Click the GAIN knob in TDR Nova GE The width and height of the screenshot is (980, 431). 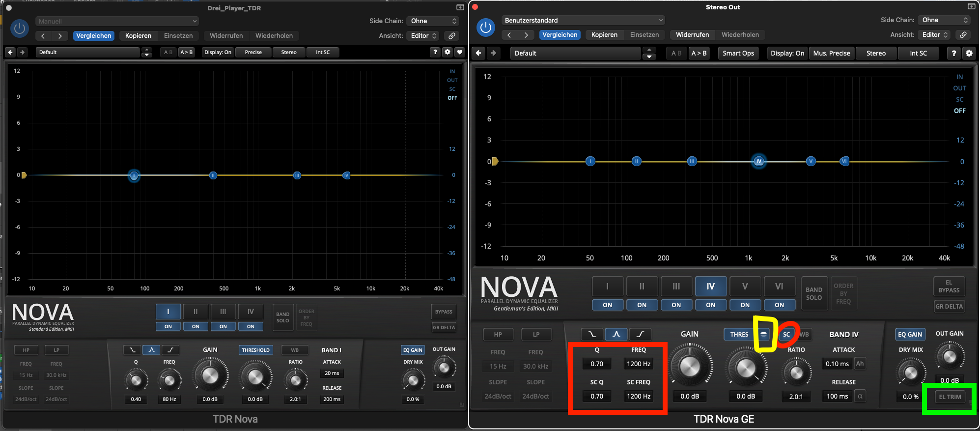pos(689,366)
